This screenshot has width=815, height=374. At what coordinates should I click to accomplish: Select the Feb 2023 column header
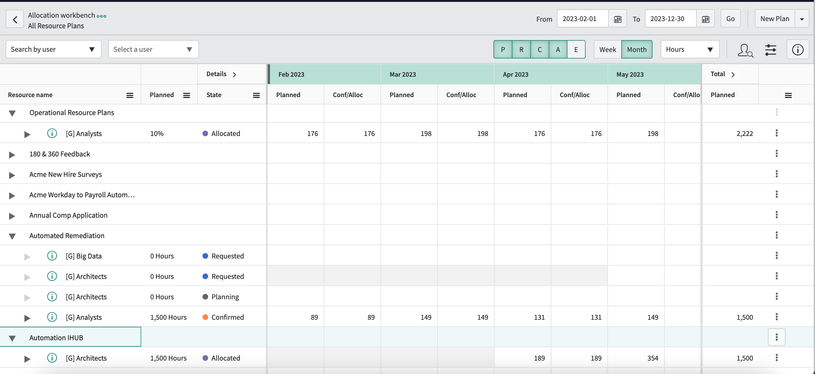pos(325,74)
